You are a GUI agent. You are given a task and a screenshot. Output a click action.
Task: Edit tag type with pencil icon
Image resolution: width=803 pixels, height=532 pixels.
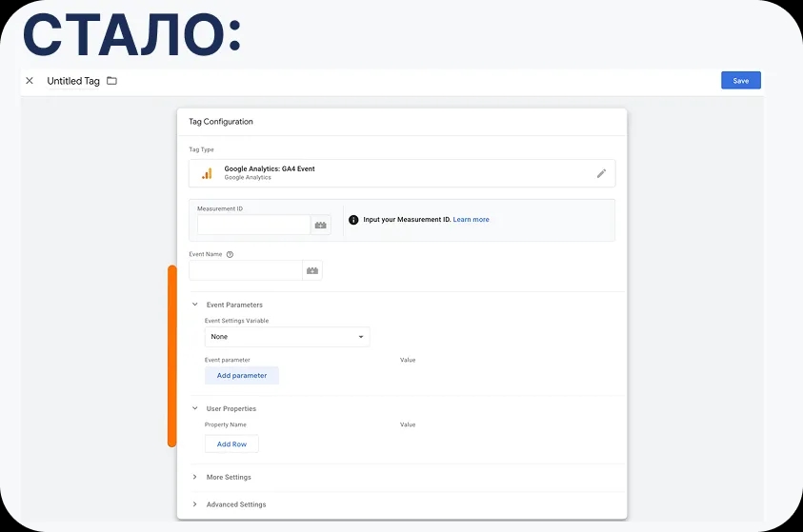click(x=601, y=173)
